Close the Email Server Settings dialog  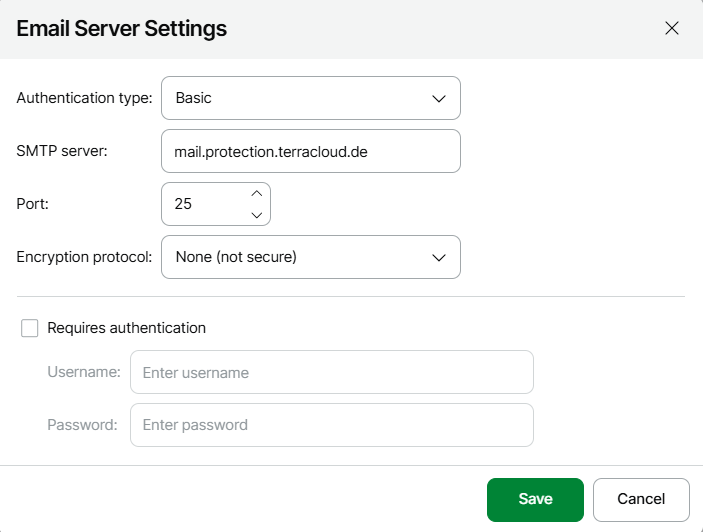point(672,28)
